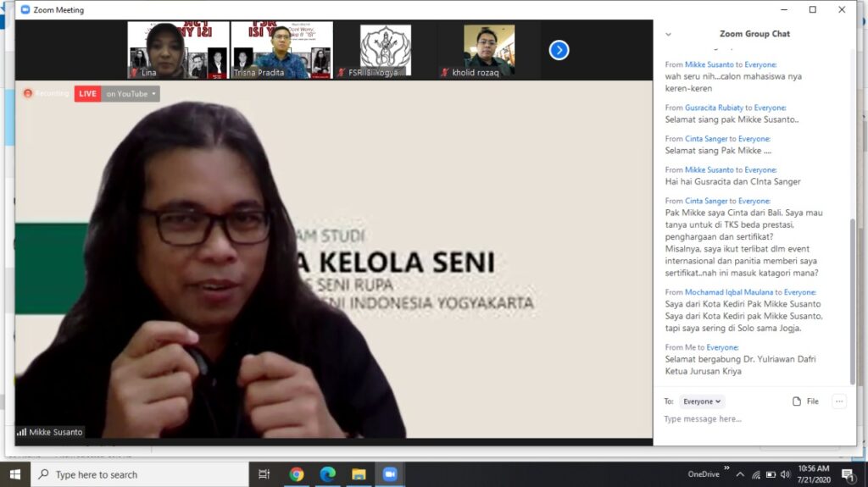Click the Zoom Meeting title bar icon
This screenshot has width=868, height=487.
[x=25, y=10]
